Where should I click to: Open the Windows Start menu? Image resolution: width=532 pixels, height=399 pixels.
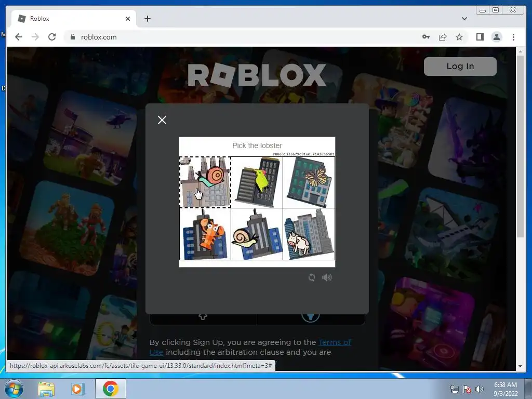pos(14,389)
